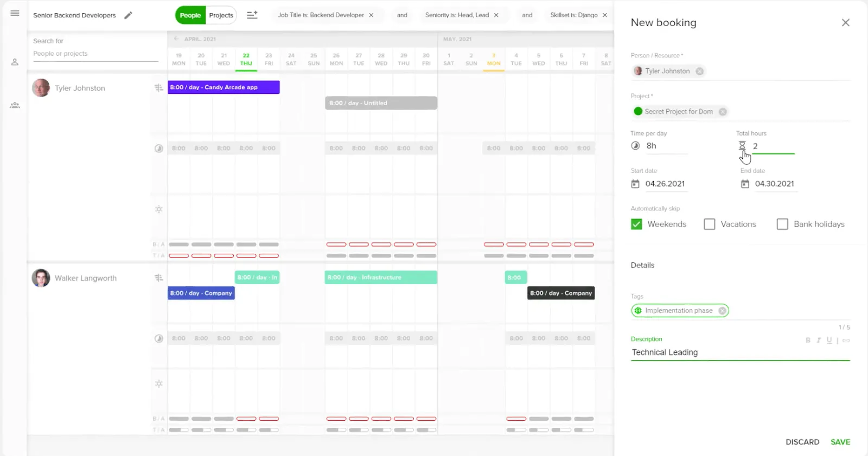Enable the Bank holidays skip checkbox

coord(782,224)
